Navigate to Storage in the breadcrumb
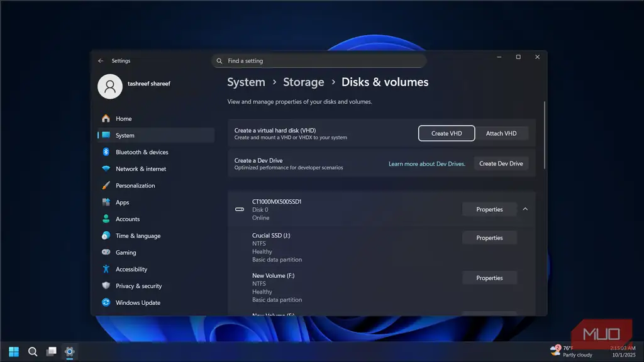 [x=304, y=82]
